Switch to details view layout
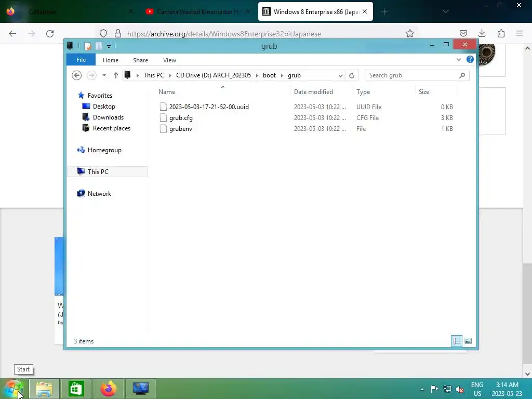 point(457,341)
